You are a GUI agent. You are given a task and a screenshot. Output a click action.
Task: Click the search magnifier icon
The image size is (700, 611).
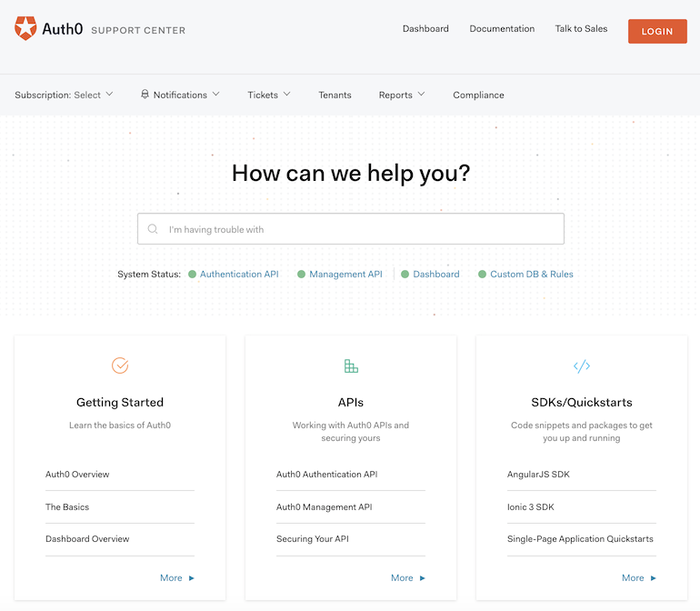[x=153, y=229]
